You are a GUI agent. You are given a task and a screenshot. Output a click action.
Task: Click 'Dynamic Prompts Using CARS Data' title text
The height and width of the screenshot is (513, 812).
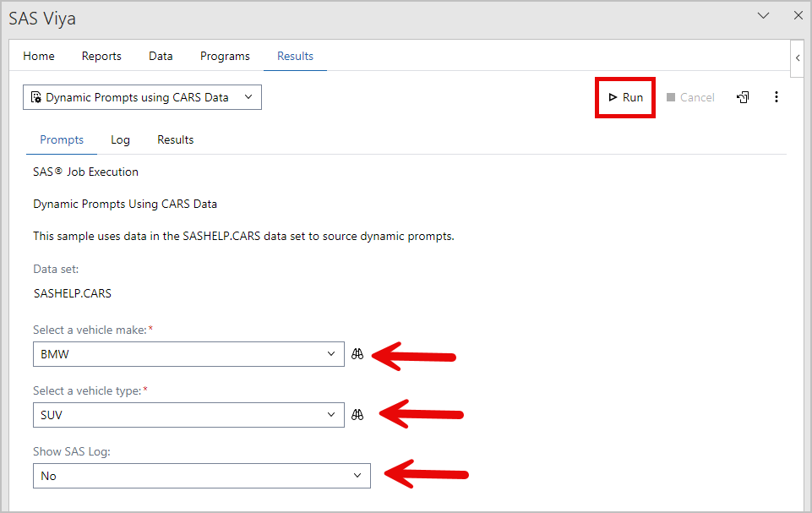click(x=125, y=205)
